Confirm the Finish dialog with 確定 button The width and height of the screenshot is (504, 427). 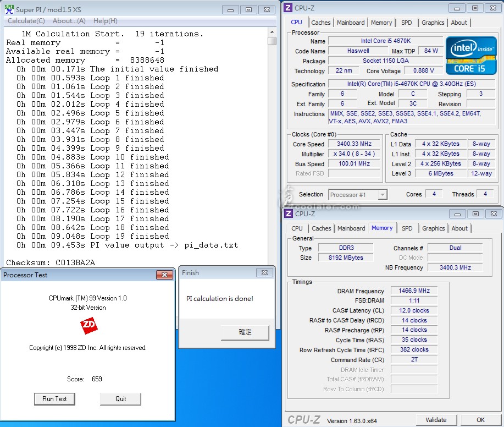245,332
